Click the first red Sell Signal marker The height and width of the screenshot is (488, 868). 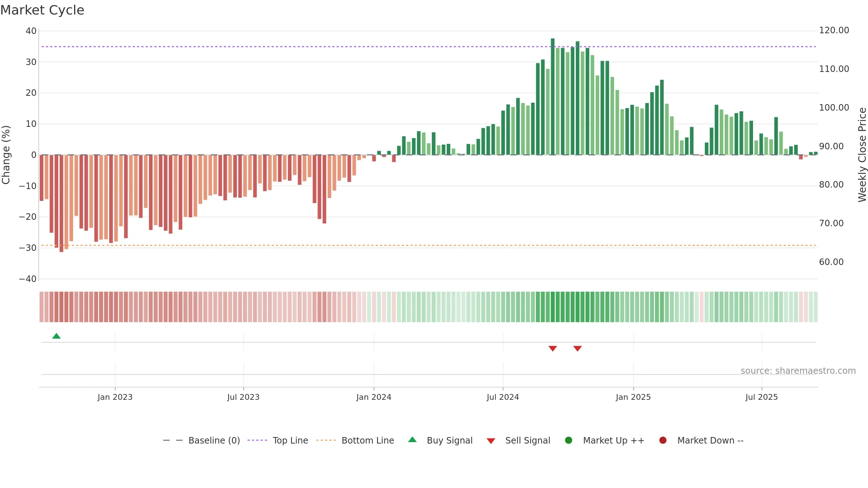tap(553, 348)
